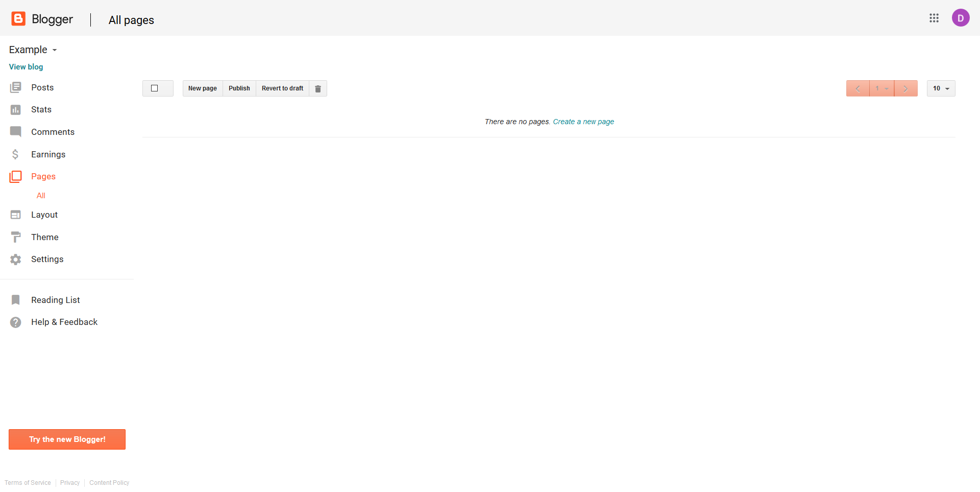Click the Comments speech bubble icon
This screenshot has height=492, width=980.
(16, 132)
